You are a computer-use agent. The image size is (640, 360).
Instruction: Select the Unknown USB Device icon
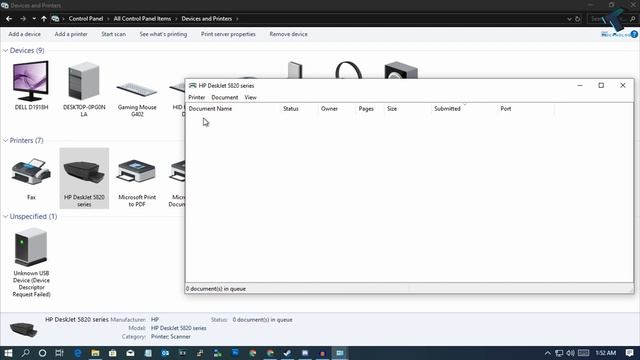pyautogui.click(x=31, y=262)
